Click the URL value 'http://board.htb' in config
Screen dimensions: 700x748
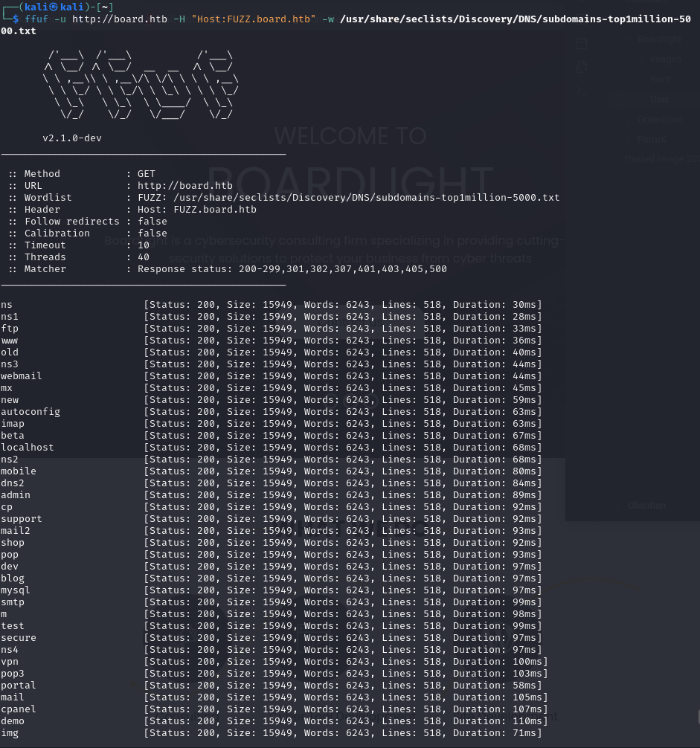185,186
